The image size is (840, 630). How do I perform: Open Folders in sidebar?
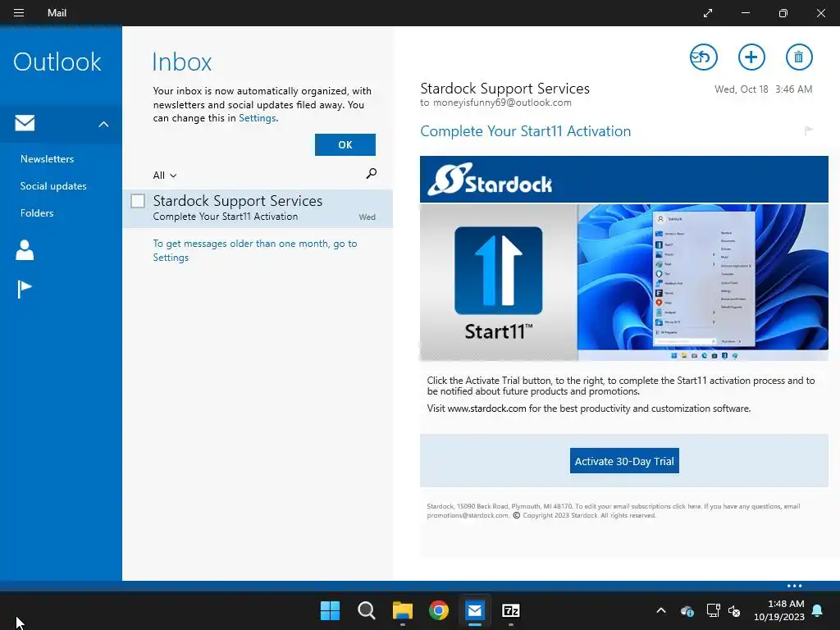coord(37,212)
